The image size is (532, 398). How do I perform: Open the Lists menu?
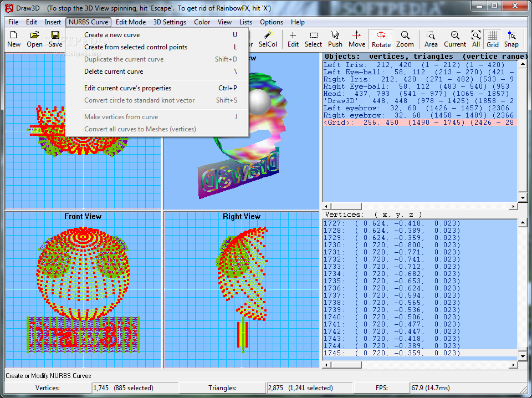[245, 22]
